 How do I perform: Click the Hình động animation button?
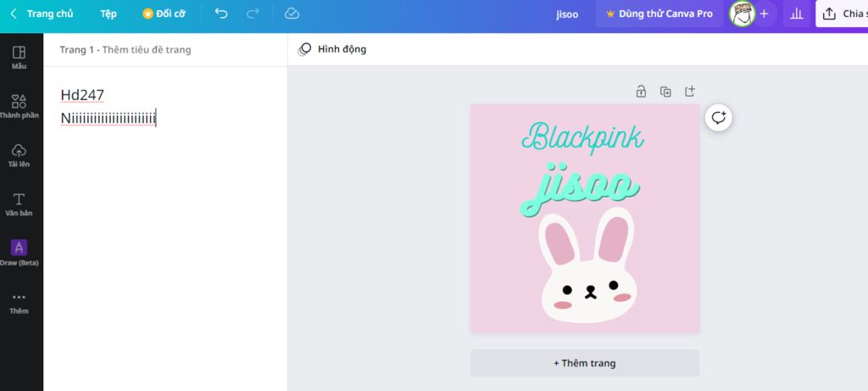click(x=332, y=49)
